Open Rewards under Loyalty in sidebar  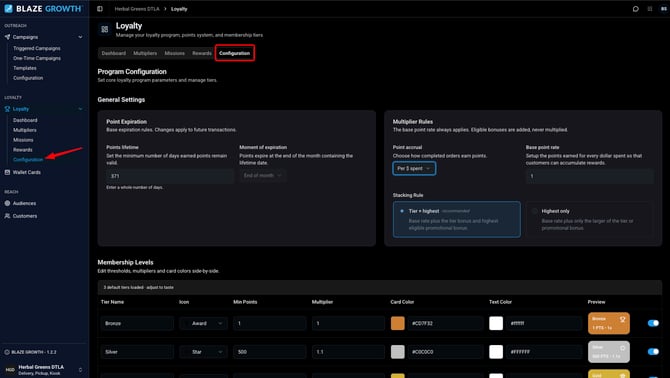23,150
